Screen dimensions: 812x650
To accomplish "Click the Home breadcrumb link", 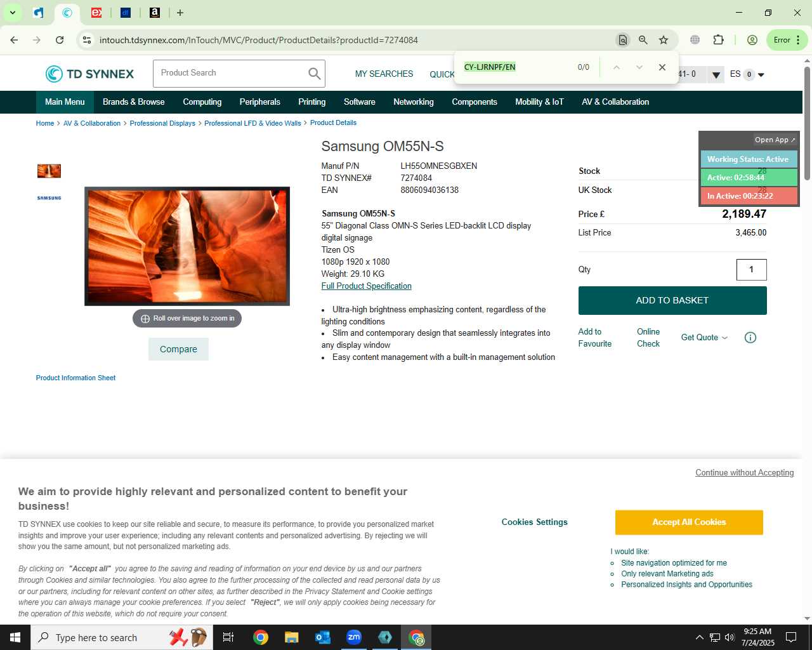I will [x=45, y=123].
